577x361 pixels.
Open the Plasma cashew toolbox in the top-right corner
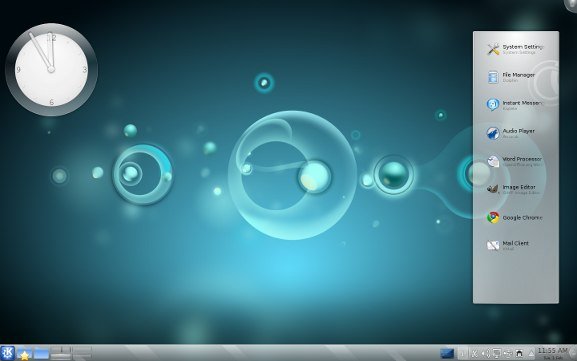(x=571, y=4)
